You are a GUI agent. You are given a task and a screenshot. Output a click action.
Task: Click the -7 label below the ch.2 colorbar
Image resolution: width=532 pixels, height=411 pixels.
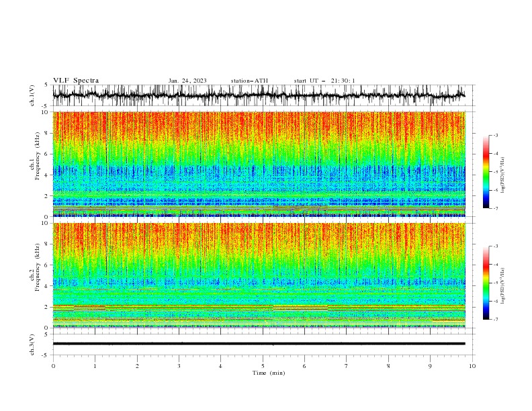(x=495, y=320)
